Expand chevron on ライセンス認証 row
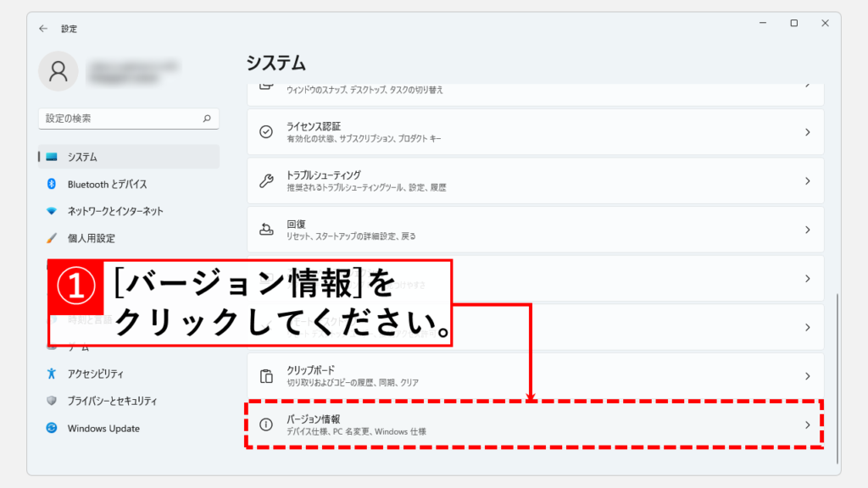The width and height of the screenshot is (868, 488). pyautogui.click(x=808, y=132)
